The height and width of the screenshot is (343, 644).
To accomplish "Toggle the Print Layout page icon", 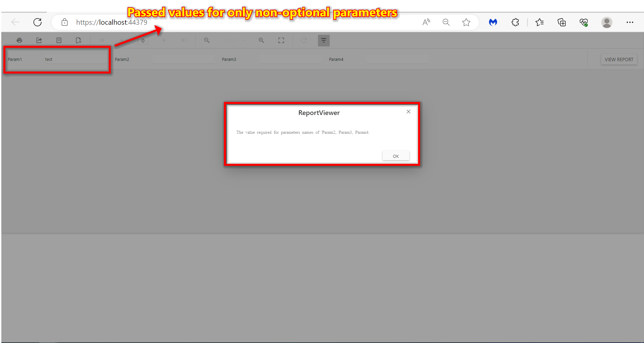I will click(x=59, y=40).
